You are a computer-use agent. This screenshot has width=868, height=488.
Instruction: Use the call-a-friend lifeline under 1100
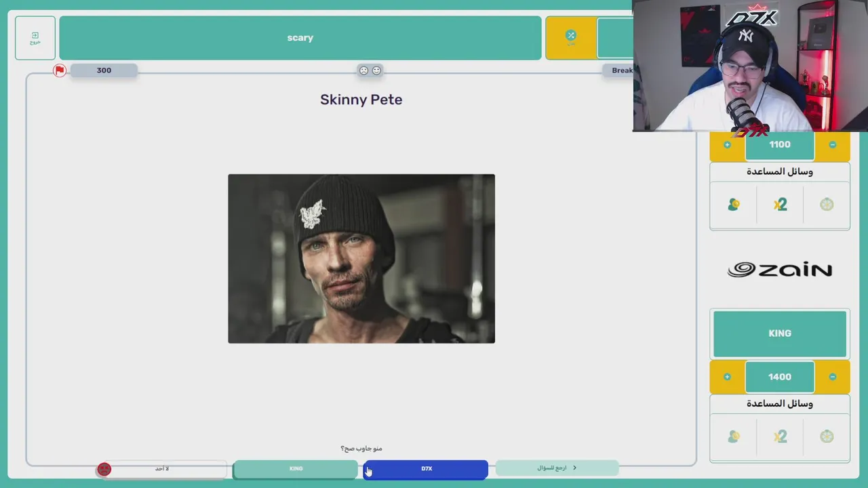(x=733, y=205)
